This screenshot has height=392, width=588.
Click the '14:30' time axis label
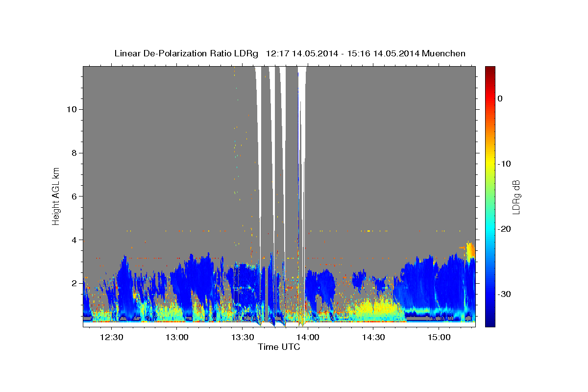pos(373,338)
